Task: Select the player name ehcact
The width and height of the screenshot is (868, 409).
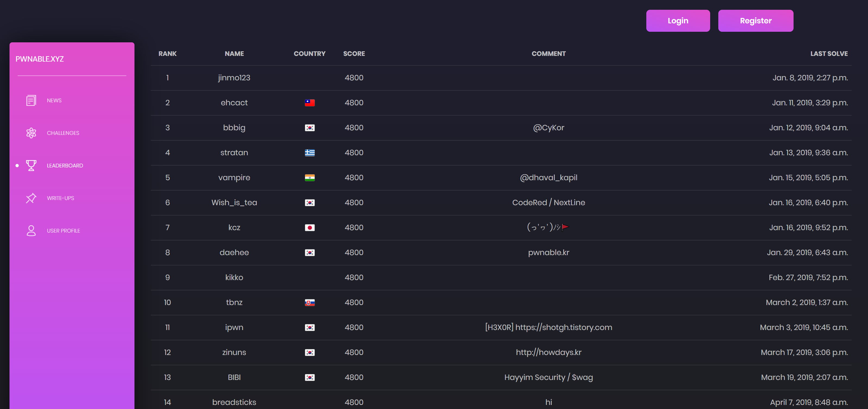Action: [x=234, y=103]
